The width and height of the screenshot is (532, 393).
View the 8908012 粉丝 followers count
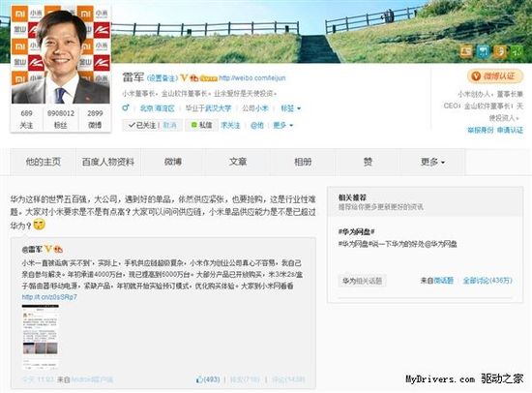[60, 119]
